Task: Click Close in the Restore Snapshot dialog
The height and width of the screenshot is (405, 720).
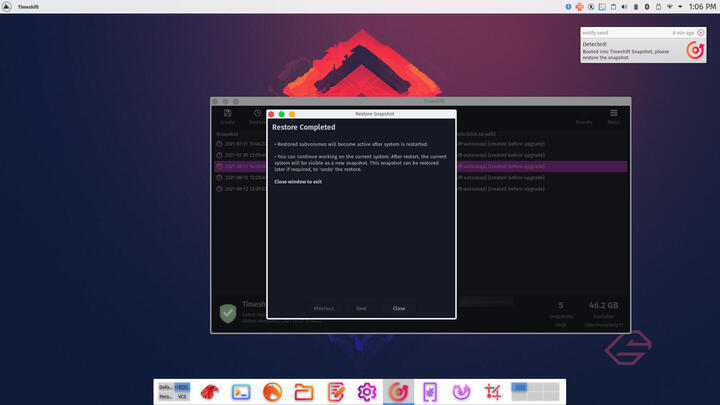Action: [399, 308]
